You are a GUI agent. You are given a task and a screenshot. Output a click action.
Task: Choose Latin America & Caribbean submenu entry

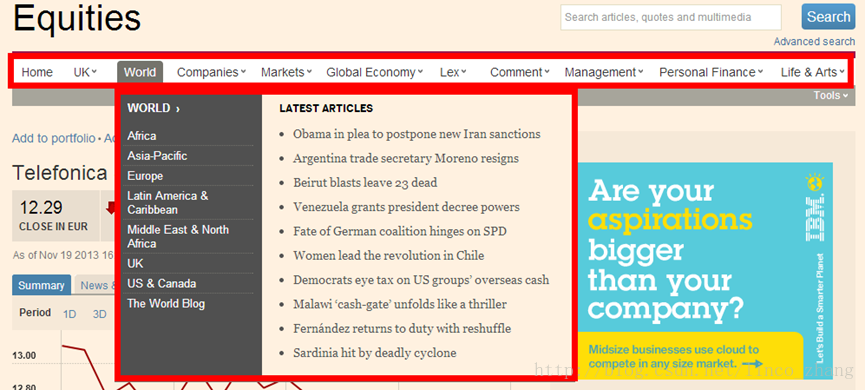168,203
